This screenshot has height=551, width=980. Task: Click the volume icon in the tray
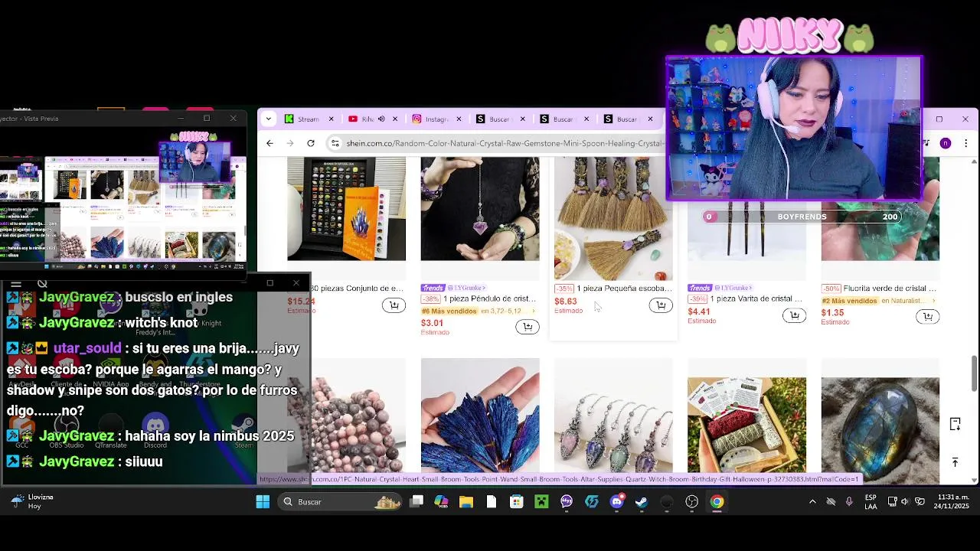click(905, 502)
